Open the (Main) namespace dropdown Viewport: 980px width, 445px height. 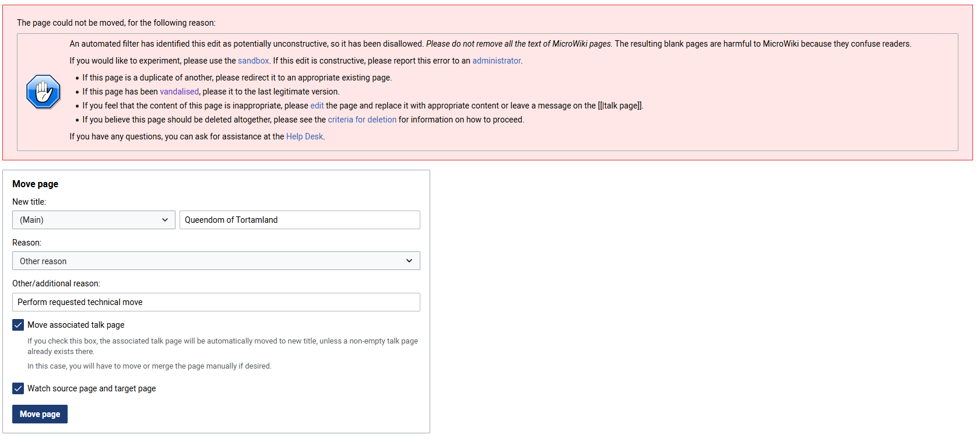[94, 220]
